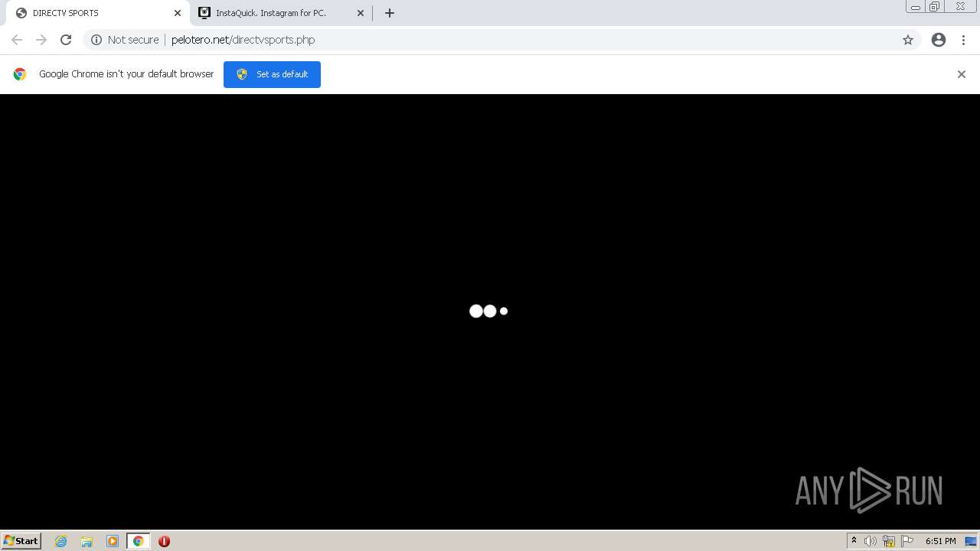Go back to previous page

pos(17,40)
